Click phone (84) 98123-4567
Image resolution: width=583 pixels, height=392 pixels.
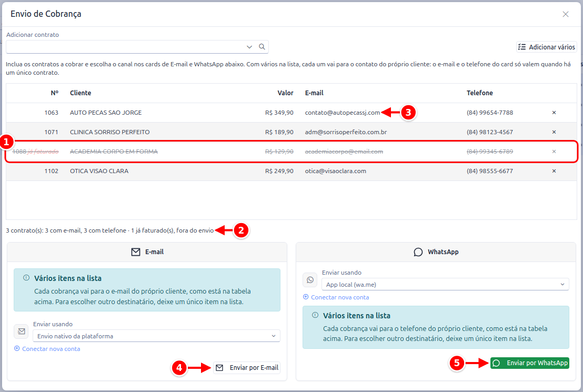pyautogui.click(x=490, y=132)
